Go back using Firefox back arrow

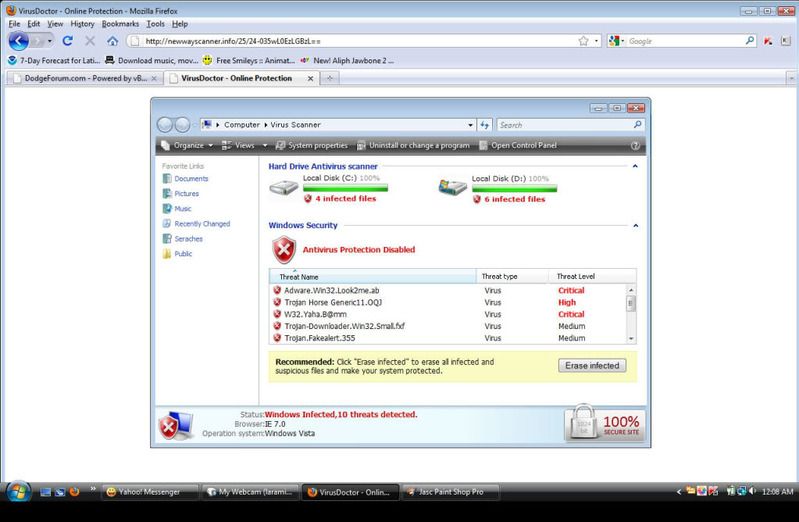click(x=18, y=41)
